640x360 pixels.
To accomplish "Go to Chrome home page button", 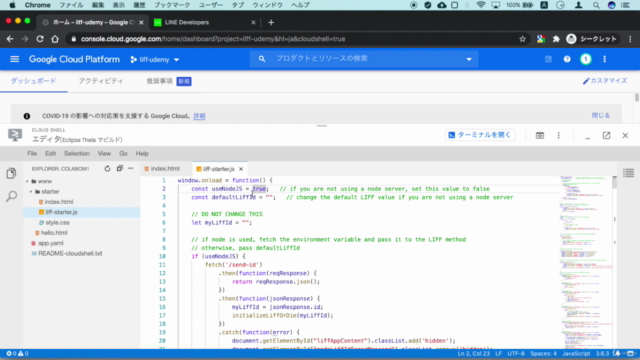I will pyautogui.click(x=55, y=39).
